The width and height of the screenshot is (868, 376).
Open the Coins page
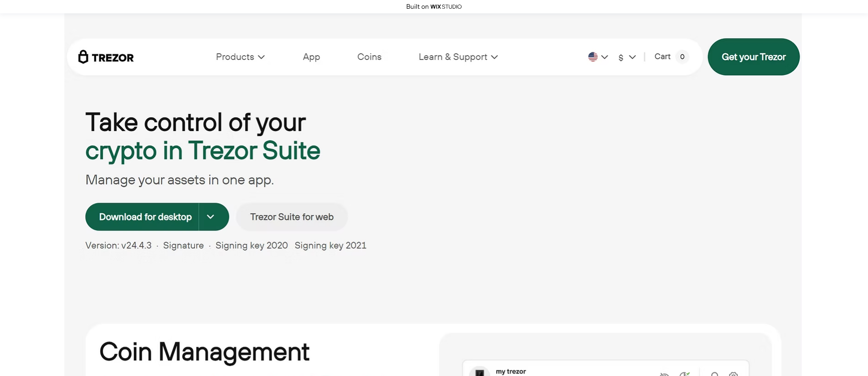pyautogui.click(x=369, y=57)
